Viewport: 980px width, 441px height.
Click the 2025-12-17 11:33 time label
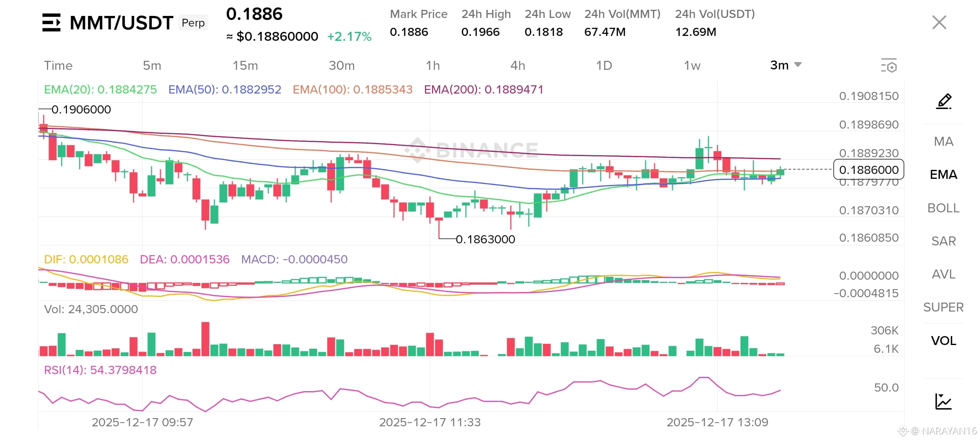[x=430, y=422]
